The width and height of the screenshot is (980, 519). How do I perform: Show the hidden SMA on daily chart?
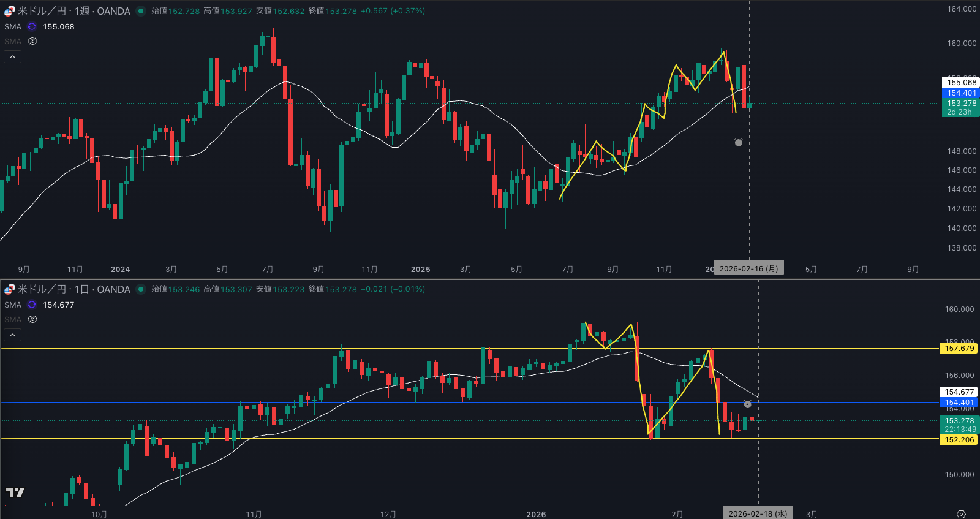(32, 320)
